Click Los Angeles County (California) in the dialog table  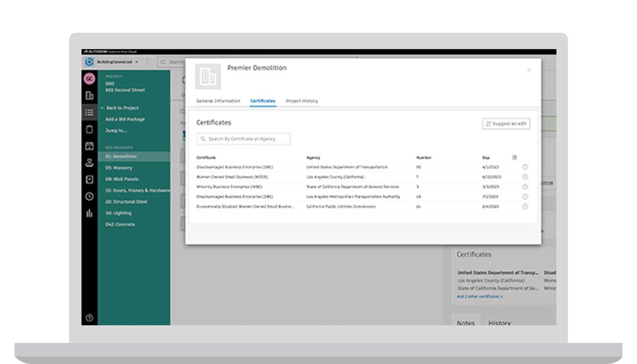point(335,177)
